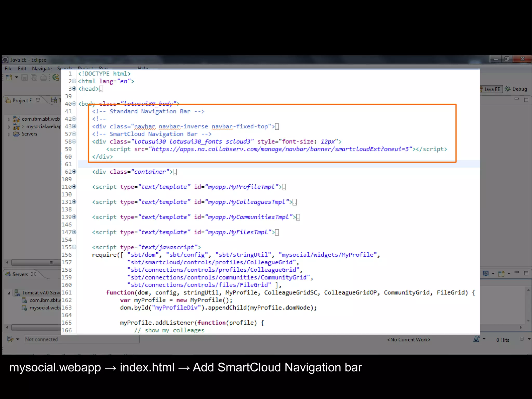The width and height of the screenshot is (532, 399).
Task: Open the Edit menu
Action: 22,69
